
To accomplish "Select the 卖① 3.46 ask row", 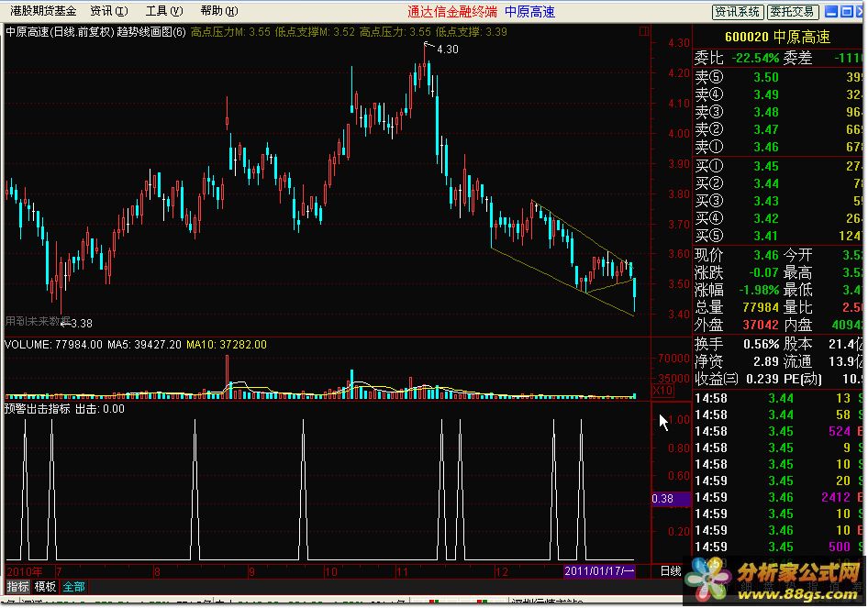I will click(777, 147).
